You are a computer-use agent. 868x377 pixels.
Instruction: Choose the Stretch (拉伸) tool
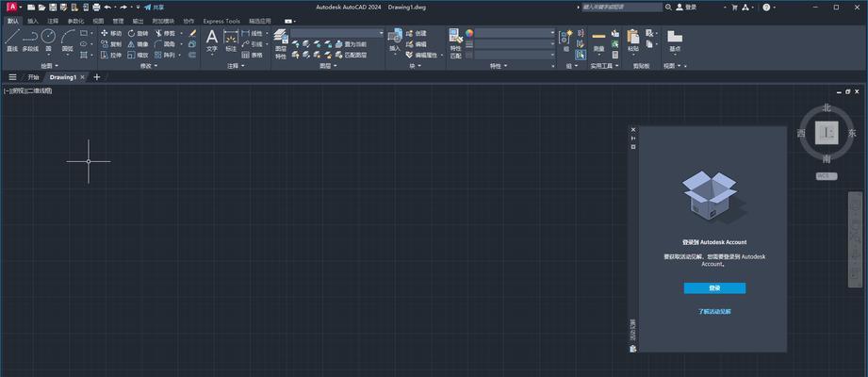[x=111, y=55]
